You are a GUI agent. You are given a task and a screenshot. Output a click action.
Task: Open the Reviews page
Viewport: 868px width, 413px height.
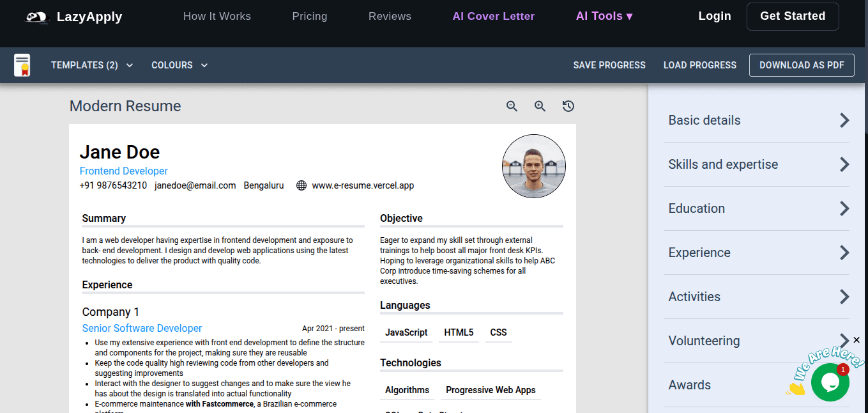coord(390,16)
